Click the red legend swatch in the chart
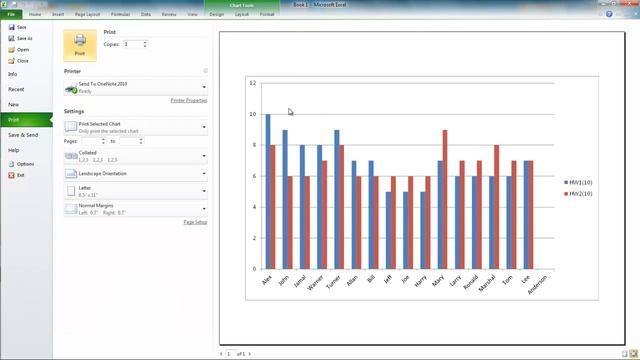The image size is (640, 360). point(566,194)
